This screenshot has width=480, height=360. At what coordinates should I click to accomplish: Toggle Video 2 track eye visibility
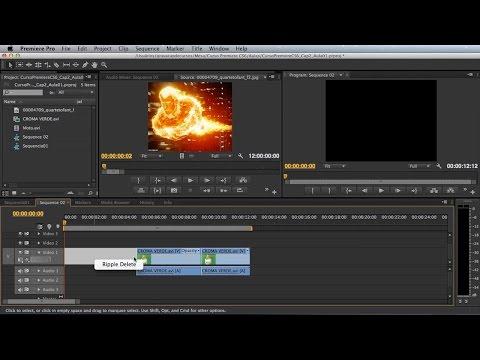click(x=20, y=243)
